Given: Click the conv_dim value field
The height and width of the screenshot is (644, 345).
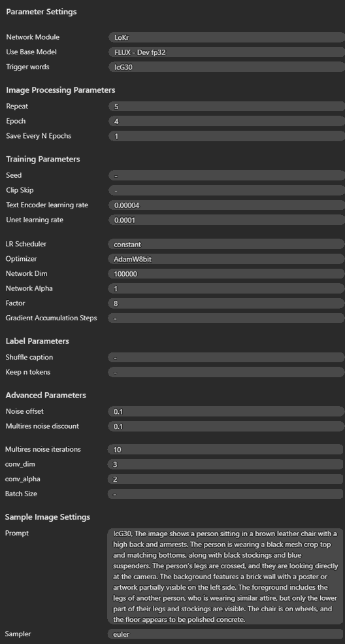Looking at the screenshot, I should click(x=225, y=464).
